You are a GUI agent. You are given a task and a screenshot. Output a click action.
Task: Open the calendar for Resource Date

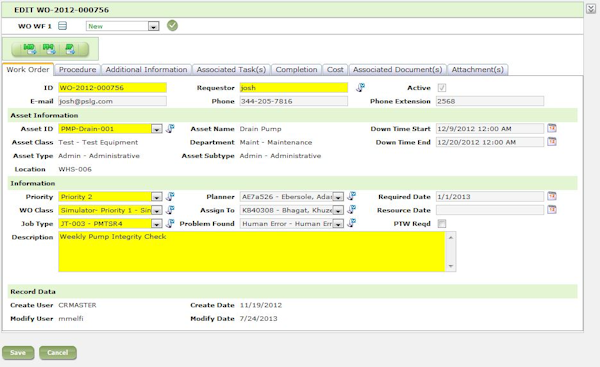click(552, 210)
